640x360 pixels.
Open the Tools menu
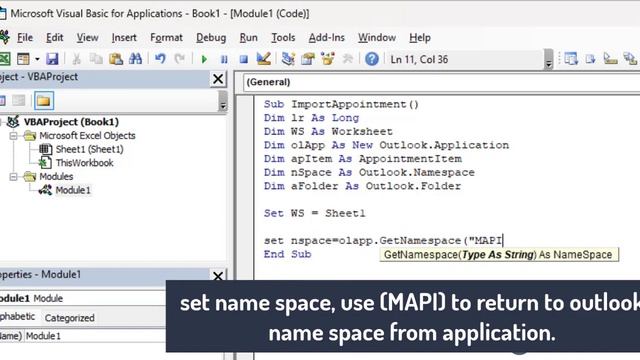point(283,38)
